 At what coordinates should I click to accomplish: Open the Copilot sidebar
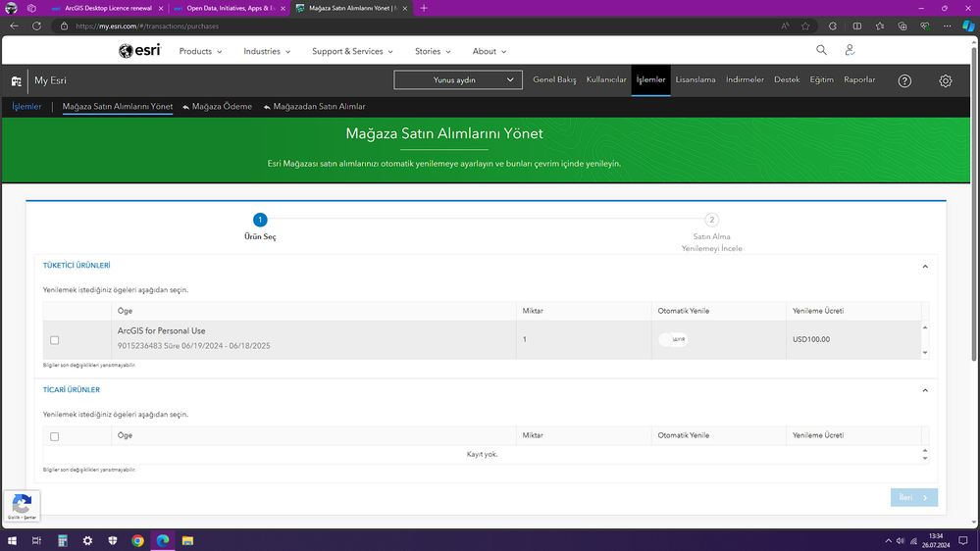click(968, 26)
